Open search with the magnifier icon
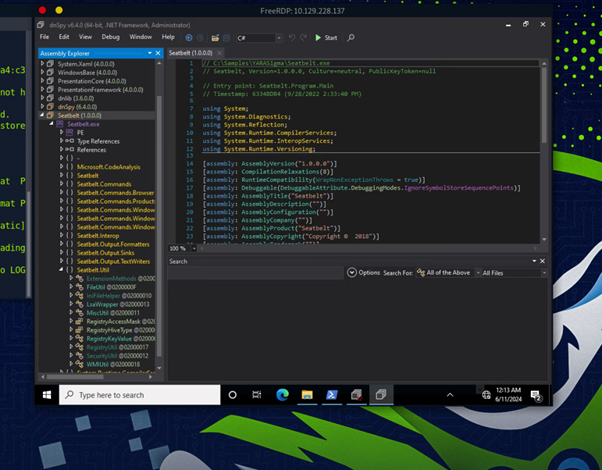Screen dimensions: 602x470 351,38
